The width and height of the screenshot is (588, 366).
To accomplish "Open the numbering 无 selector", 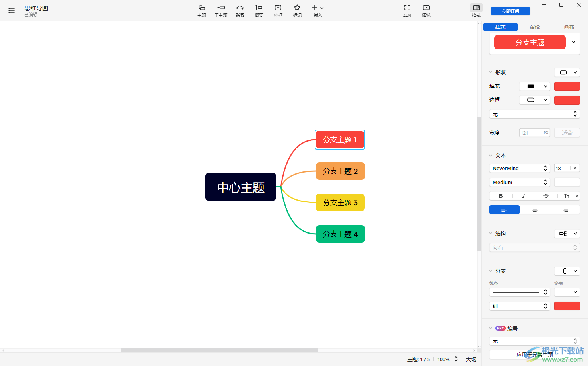I will tap(535, 341).
